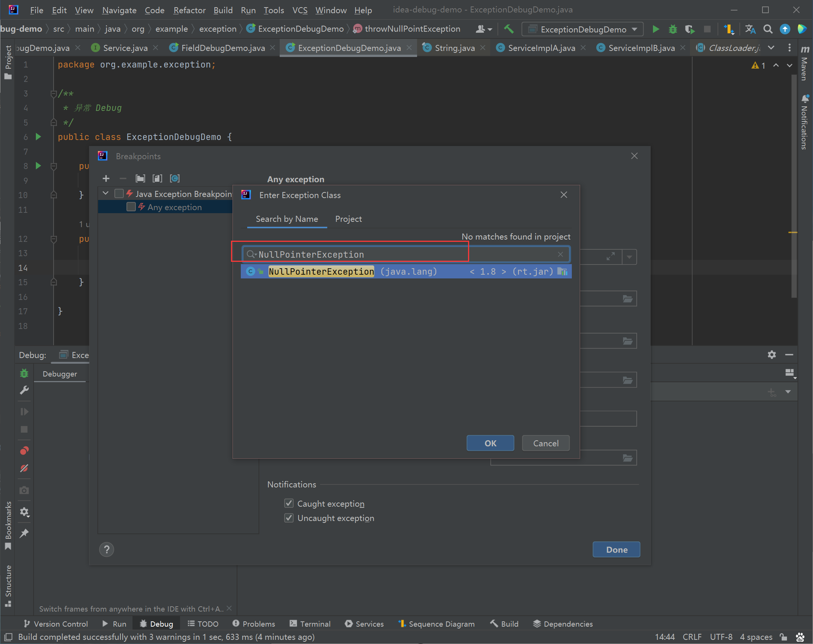The height and width of the screenshot is (644, 813).
Task: Uncheck Uncaught exception notification
Action: pyautogui.click(x=289, y=518)
